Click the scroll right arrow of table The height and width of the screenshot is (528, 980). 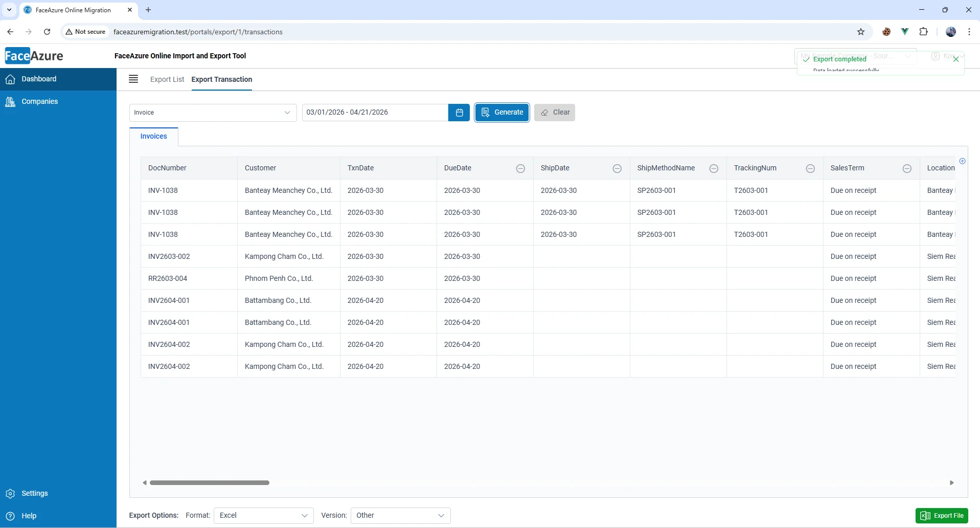tap(951, 482)
